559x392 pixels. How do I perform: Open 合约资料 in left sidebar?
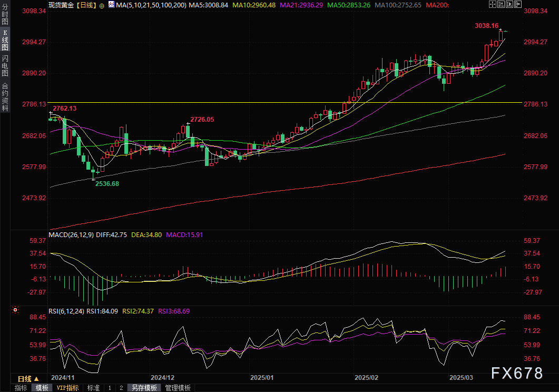(5, 96)
